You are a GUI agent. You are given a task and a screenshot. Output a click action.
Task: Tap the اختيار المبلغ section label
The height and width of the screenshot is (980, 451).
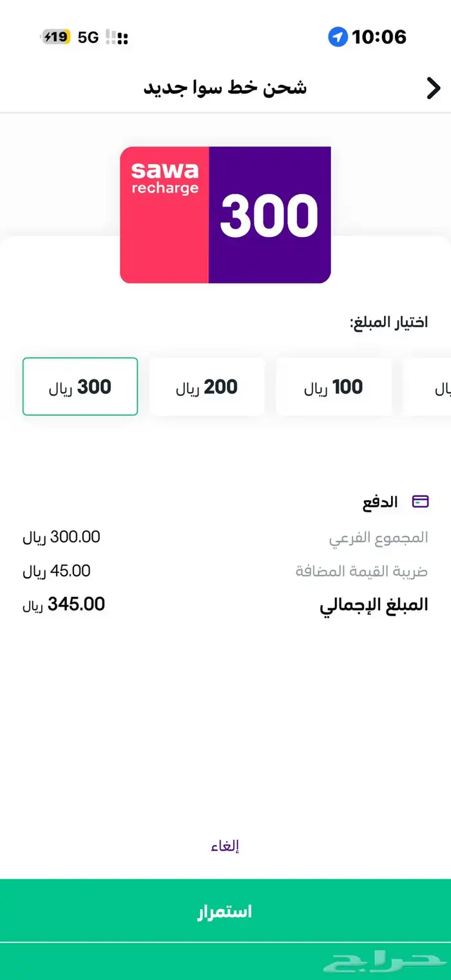[389, 323]
